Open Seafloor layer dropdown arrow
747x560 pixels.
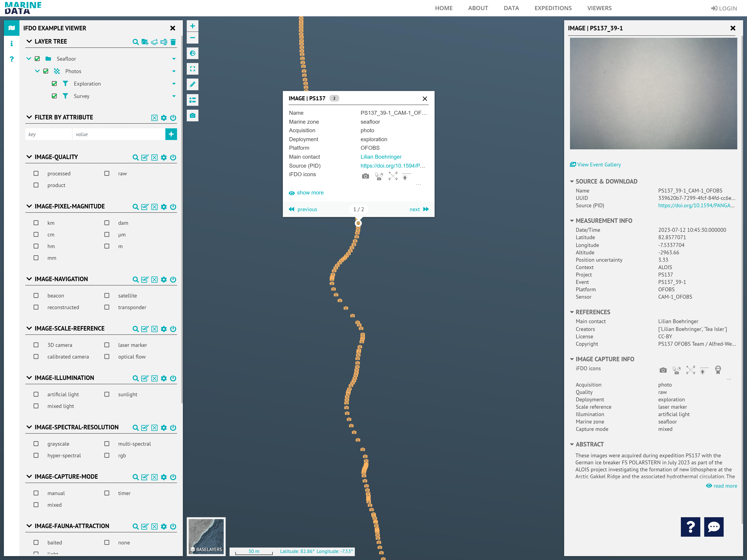[x=174, y=59]
